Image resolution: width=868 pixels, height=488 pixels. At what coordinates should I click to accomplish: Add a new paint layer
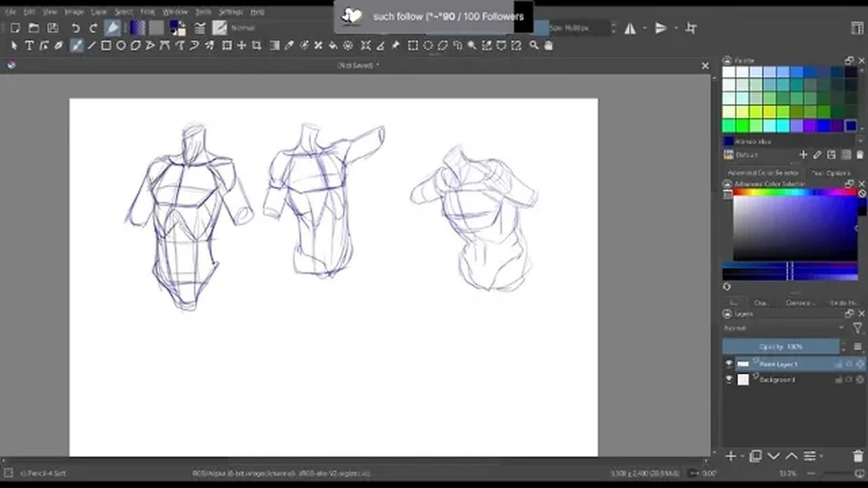[731, 457]
